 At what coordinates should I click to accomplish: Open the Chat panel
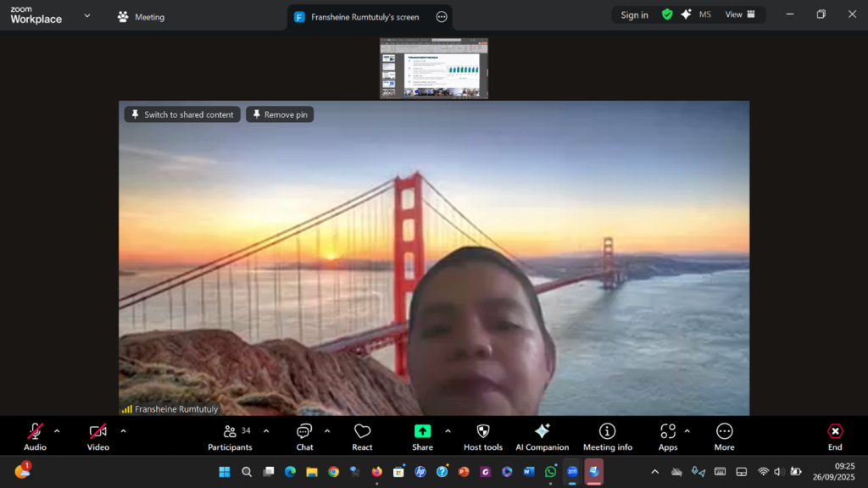[x=304, y=437]
